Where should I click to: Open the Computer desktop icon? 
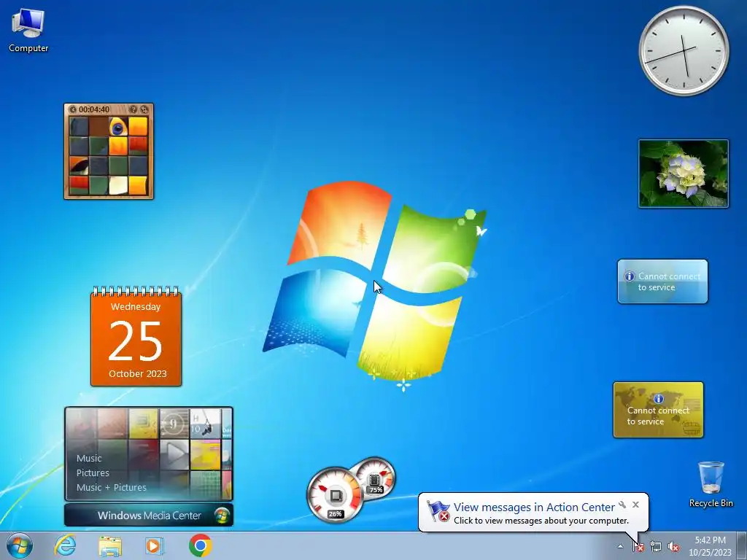(28, 31)
